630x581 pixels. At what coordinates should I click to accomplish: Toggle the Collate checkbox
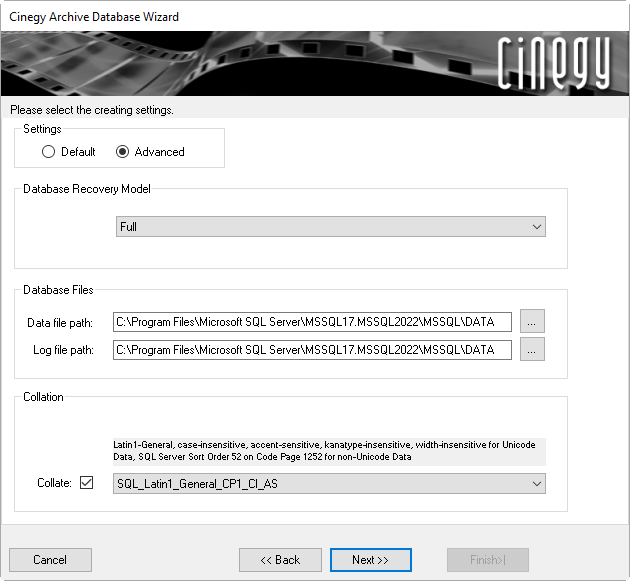[x=86, y=483]
